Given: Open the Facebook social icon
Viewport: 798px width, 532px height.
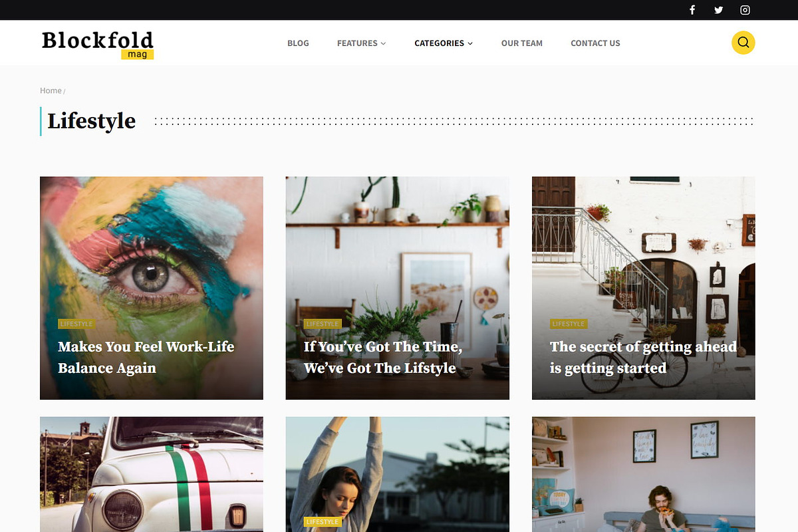Looking at the screenshot, I should pos(692,10).
